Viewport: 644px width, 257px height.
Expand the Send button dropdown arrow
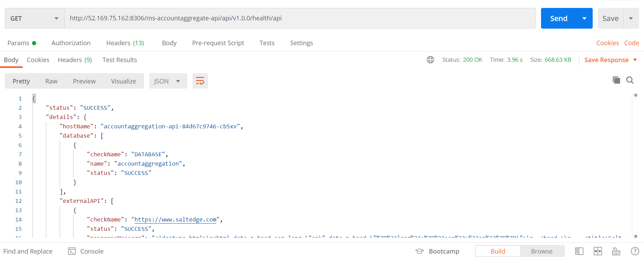click(x=584, y=18)
